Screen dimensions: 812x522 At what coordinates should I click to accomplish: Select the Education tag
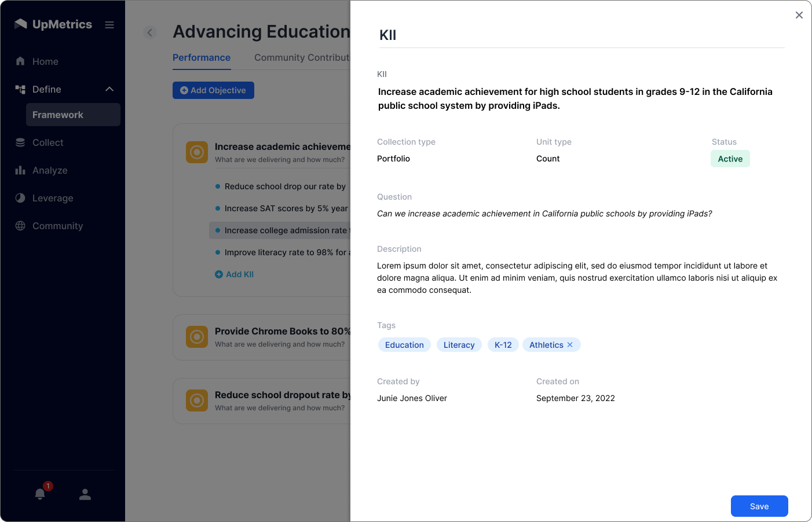[404, 345]
